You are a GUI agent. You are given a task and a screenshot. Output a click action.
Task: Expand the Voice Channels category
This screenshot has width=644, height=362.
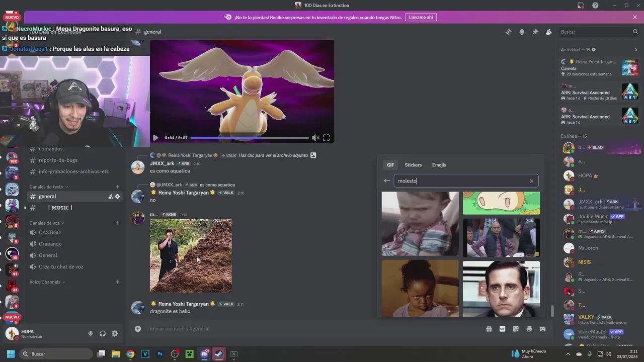tap(47, 282)
